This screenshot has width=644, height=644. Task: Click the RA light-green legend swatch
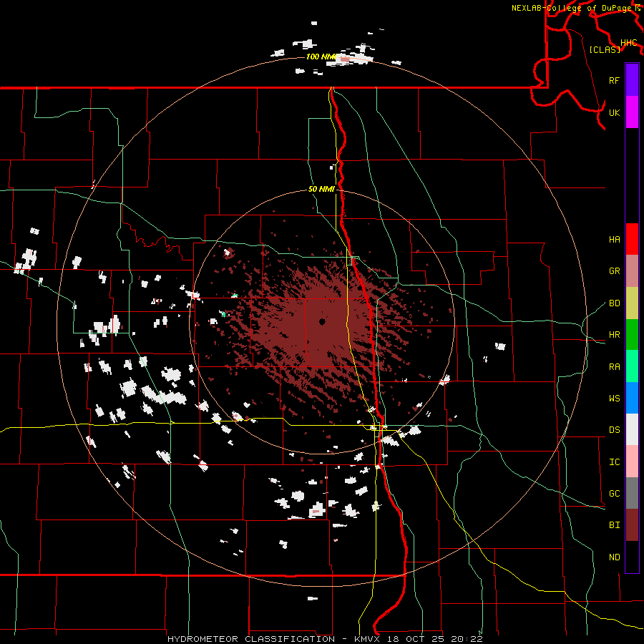(x=632, y=366)
